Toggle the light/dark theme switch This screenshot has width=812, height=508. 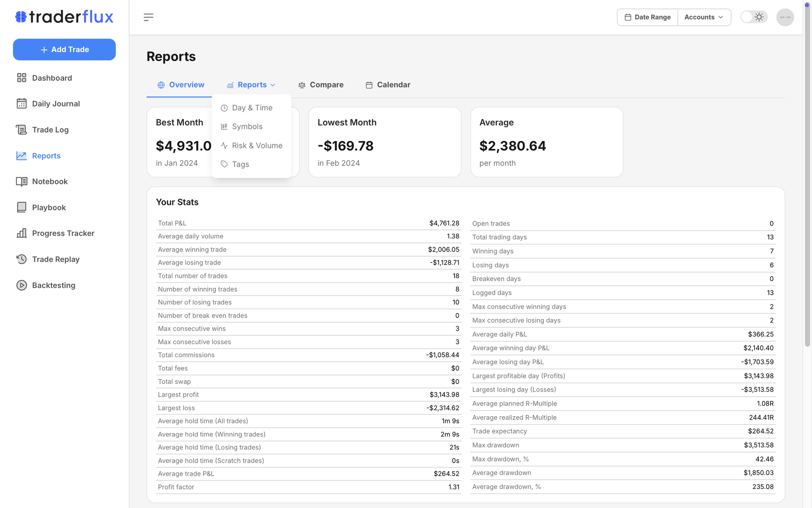point(754,17)
